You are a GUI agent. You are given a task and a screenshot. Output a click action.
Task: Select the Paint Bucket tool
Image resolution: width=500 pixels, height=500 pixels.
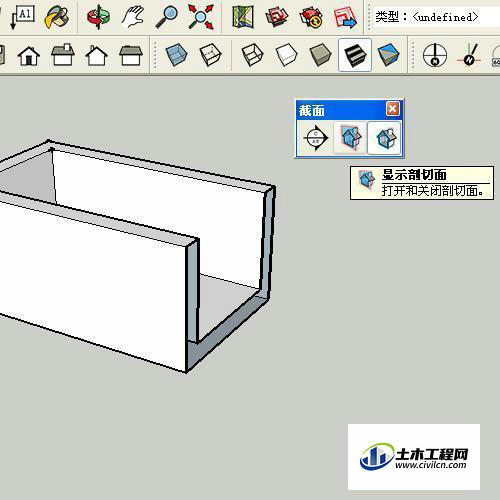(57, 17)
